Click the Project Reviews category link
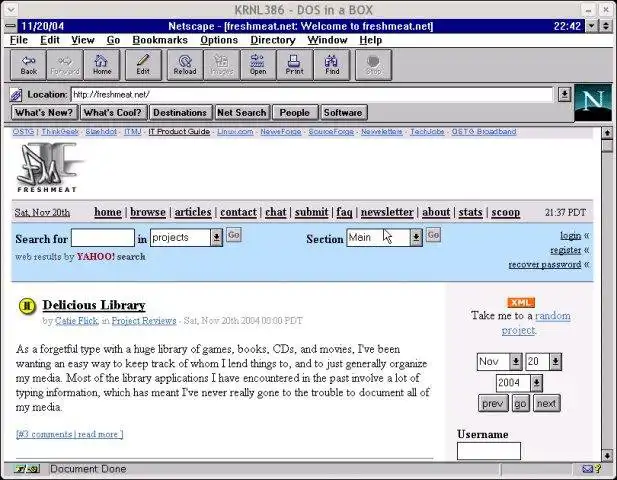 (x=144, y=321)
